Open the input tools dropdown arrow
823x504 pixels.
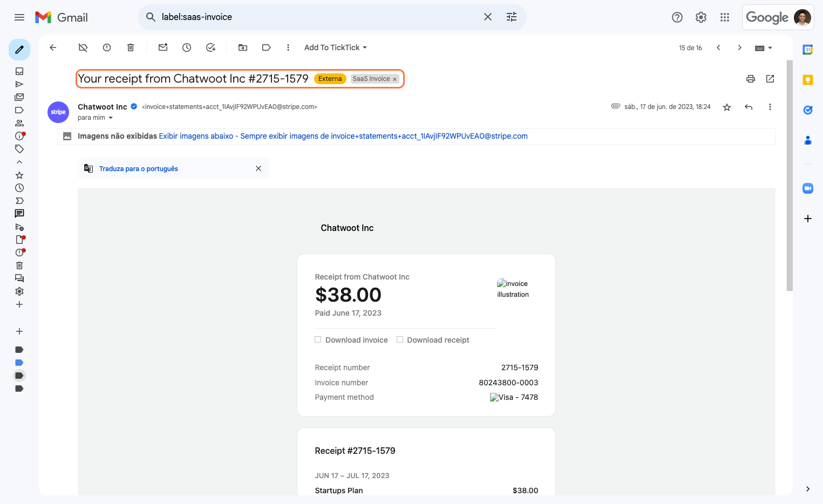[x=770, y=48]
